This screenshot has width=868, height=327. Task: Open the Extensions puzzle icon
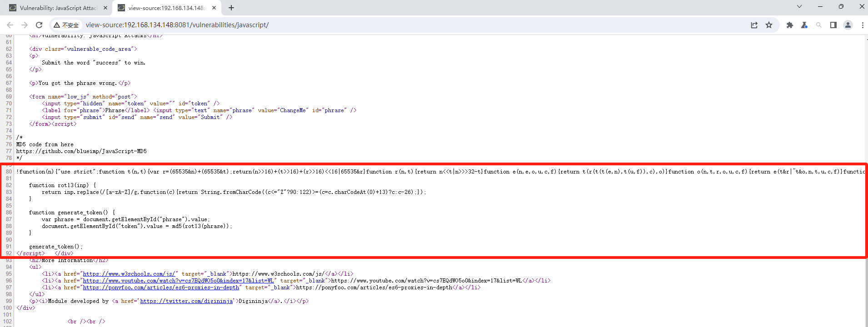pyautogui.click(x=790, y=25)
